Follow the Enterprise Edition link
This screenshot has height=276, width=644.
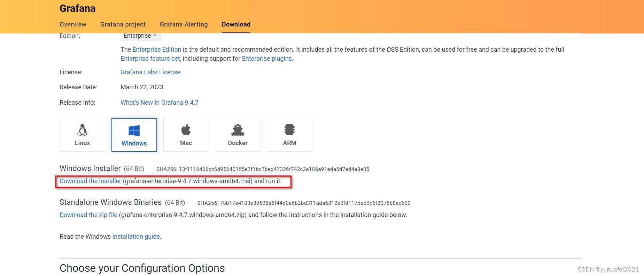coord(157,50)
